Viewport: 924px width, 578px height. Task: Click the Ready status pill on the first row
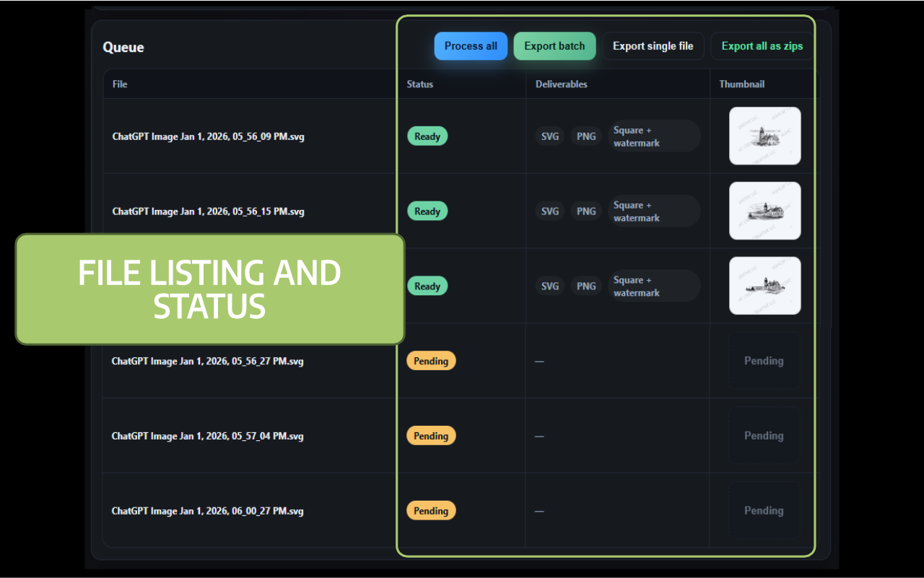[427, 136]
